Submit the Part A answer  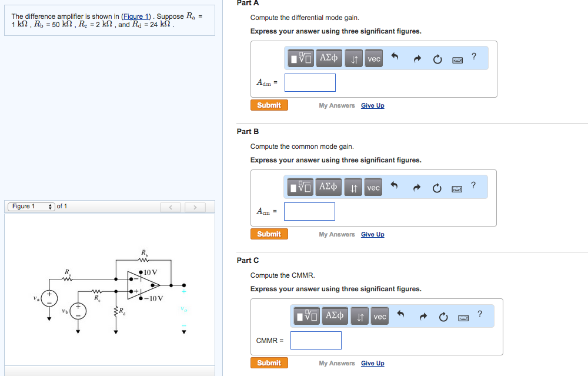[x=269, y=105]
